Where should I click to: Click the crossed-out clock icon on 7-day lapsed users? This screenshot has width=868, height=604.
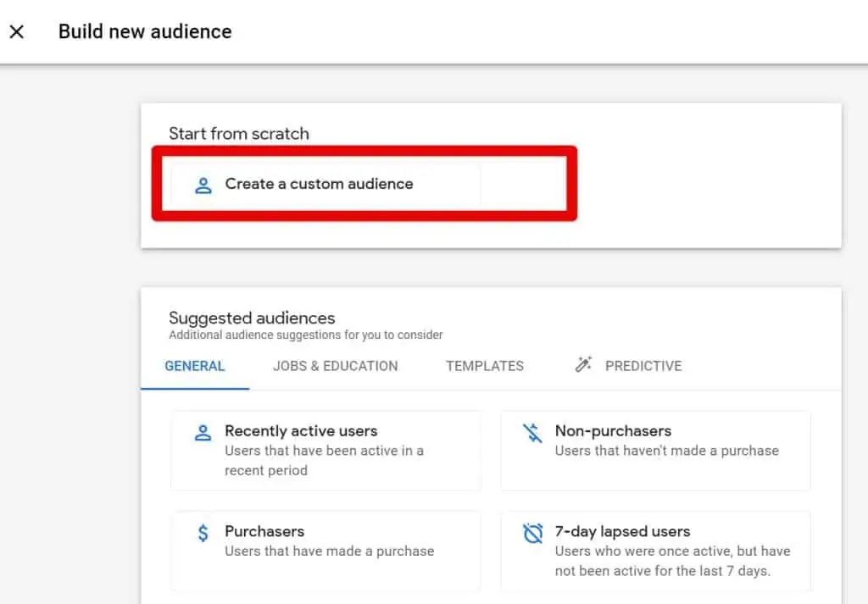[x=532, y=533]
